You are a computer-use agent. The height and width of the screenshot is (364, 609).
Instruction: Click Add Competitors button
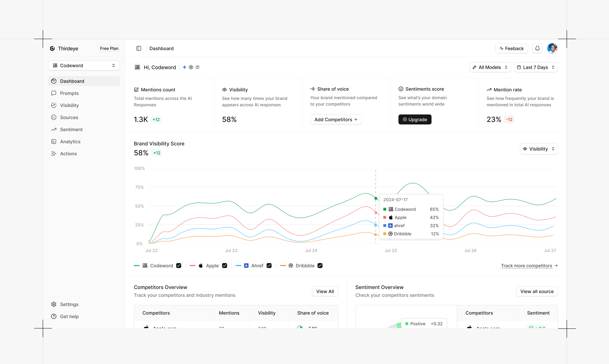click(336, 119)
